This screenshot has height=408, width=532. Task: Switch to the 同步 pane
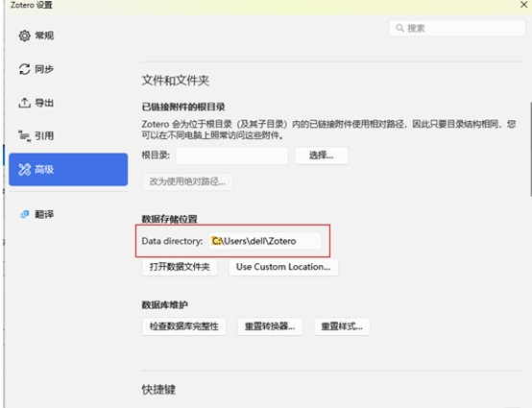click(x=44, y=69)
